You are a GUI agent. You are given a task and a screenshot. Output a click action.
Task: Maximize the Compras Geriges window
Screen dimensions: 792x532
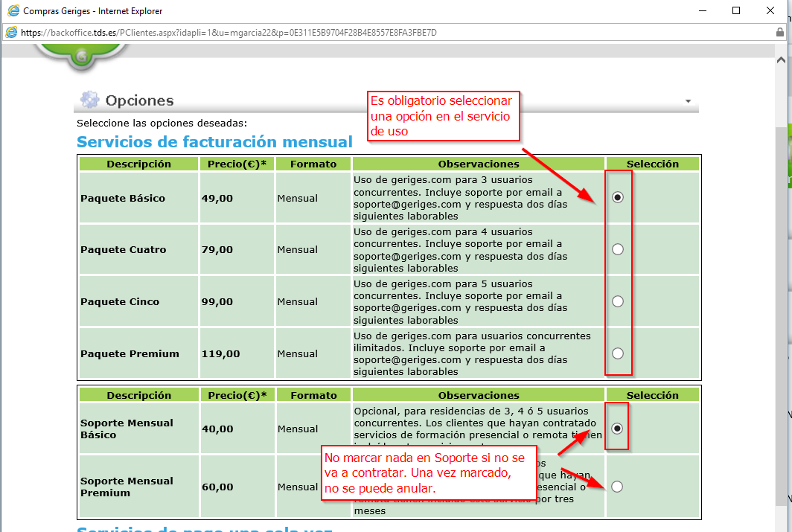736,11
